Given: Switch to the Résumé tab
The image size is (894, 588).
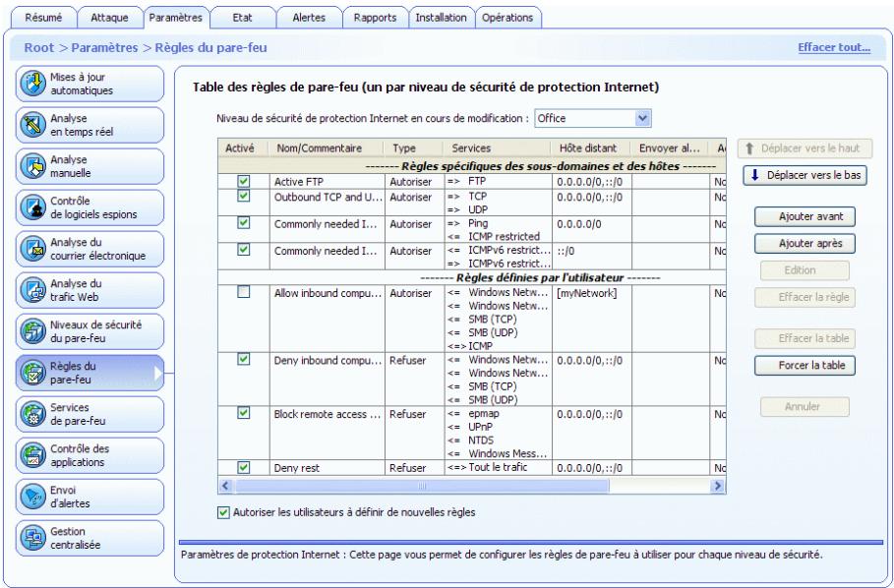Looking at the screenshot, I should tap(44, 18).
